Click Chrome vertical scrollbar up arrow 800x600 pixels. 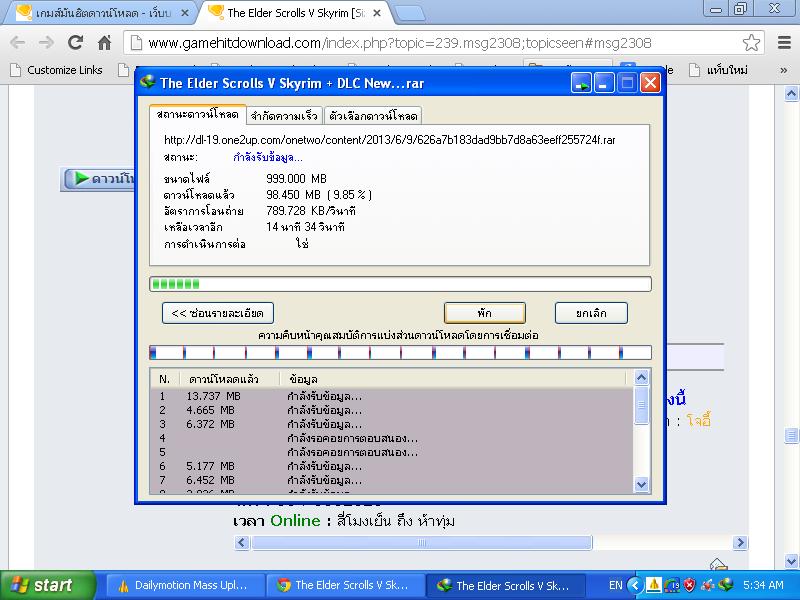(x=791, y=94)
